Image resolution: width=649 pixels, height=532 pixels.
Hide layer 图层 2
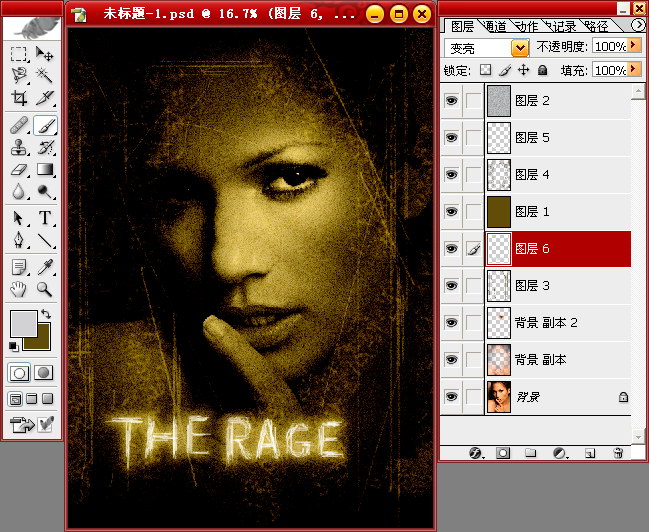452,101
